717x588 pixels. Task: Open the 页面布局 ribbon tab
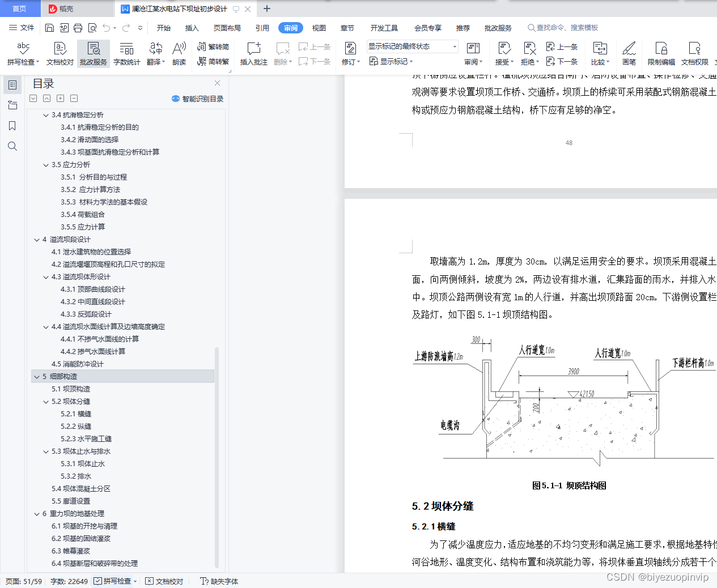[x=227, y=28]
